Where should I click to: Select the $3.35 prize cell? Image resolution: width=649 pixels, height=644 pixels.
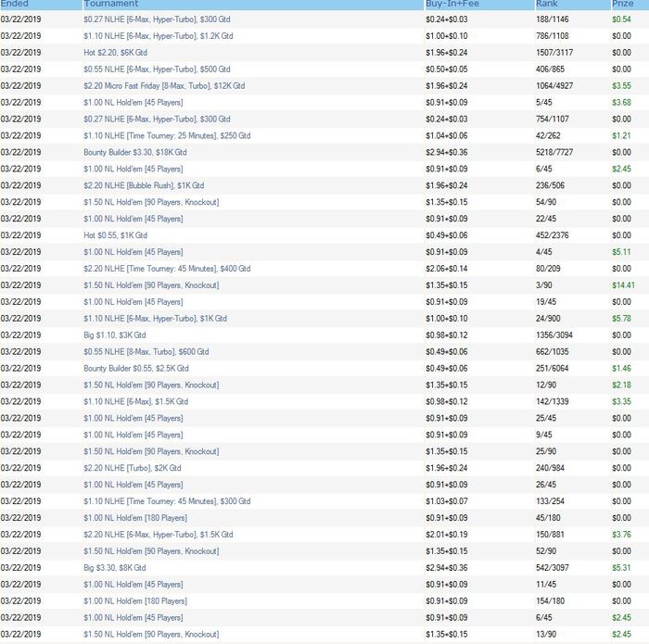click(622, 401)
